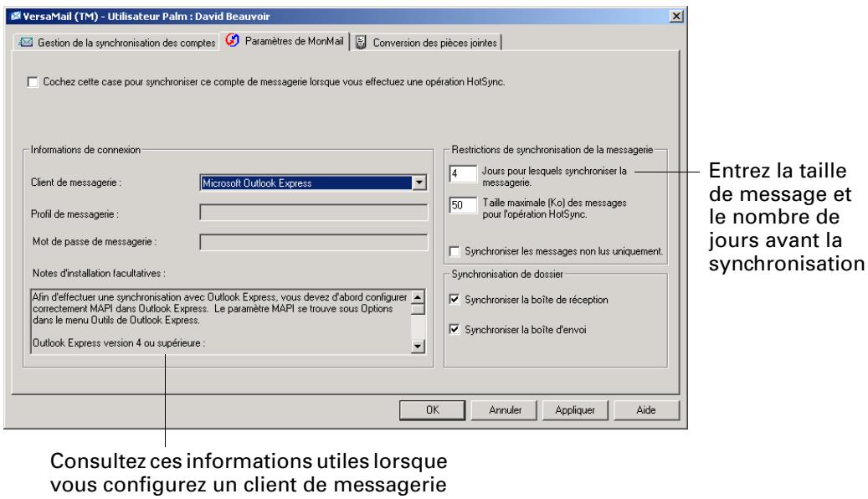
Task: Click 'Jours pour lesquels synchroniser la messagerie' label
Action: (554, 177)
